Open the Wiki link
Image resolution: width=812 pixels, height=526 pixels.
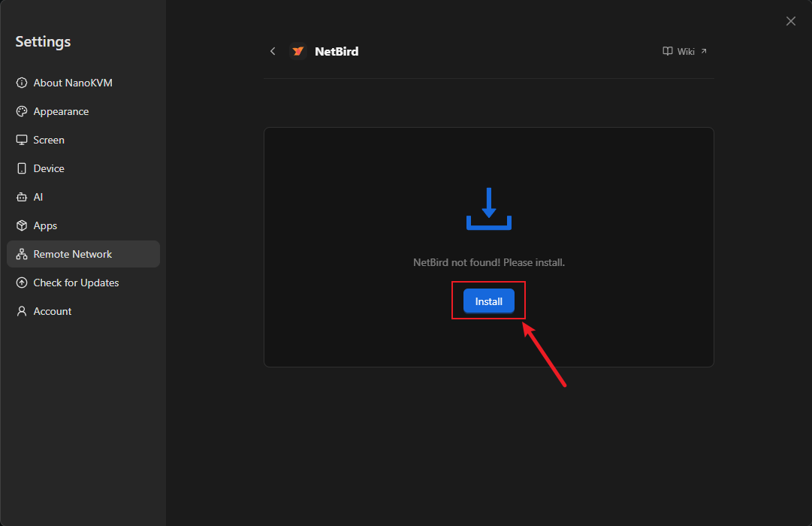click(684, 51)
